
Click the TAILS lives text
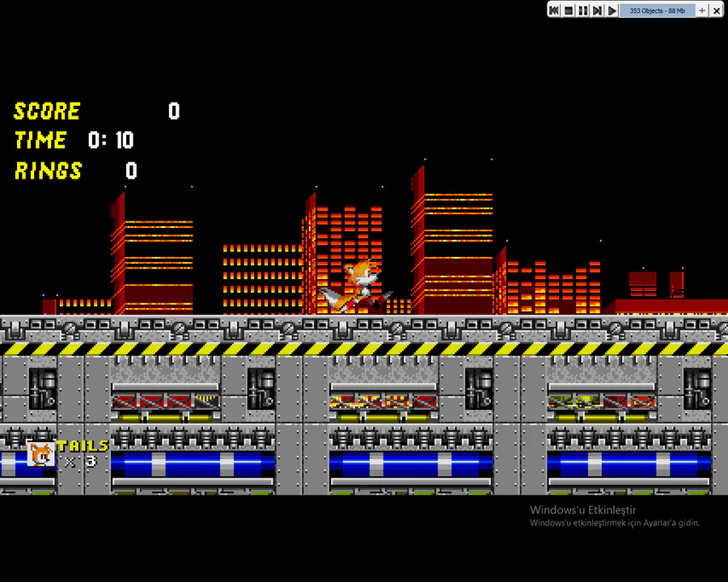(x=83, y=446)
